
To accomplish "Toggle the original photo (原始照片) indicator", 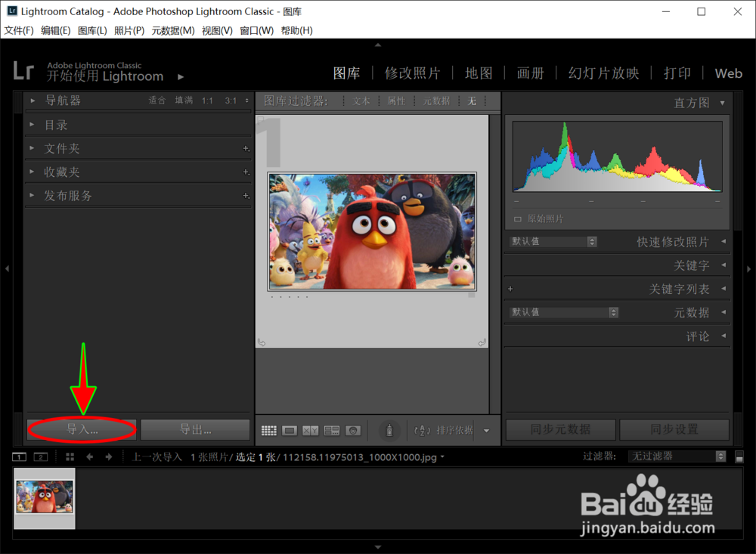I will (x=517, y=219).
